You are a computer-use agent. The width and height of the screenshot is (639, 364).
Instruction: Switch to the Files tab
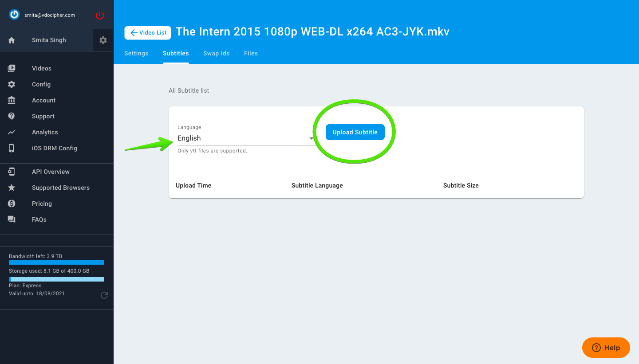(x=251, y=53)
